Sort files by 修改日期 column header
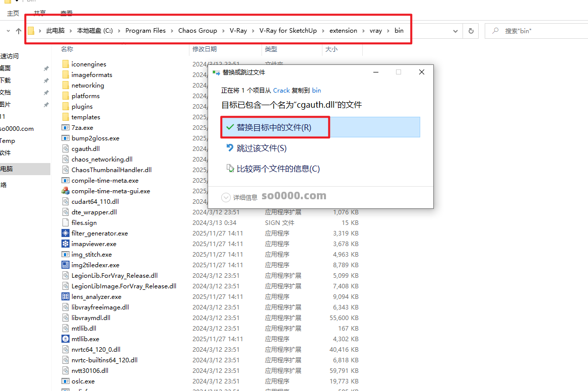Screen dimensions: 588x391 point(204,49)
